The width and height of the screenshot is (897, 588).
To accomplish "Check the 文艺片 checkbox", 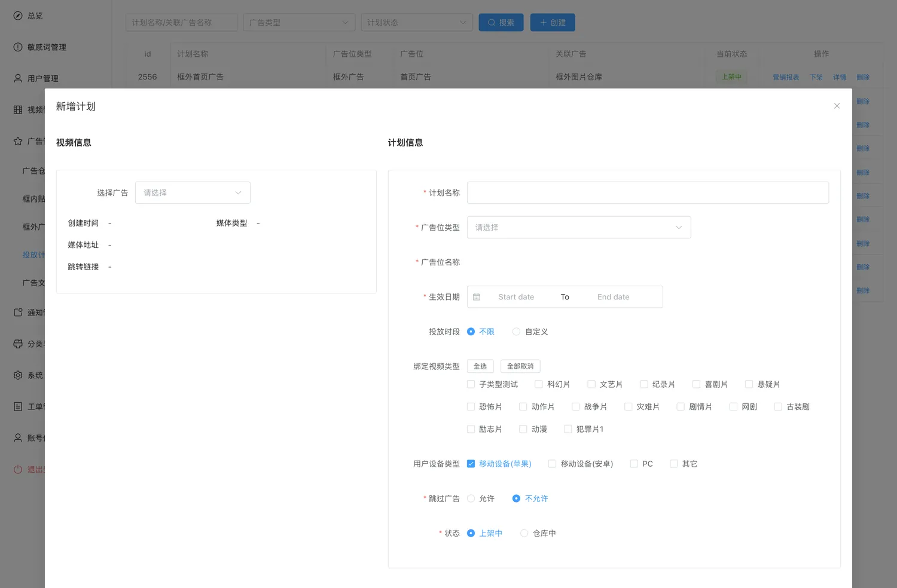I will coord(591,384).
